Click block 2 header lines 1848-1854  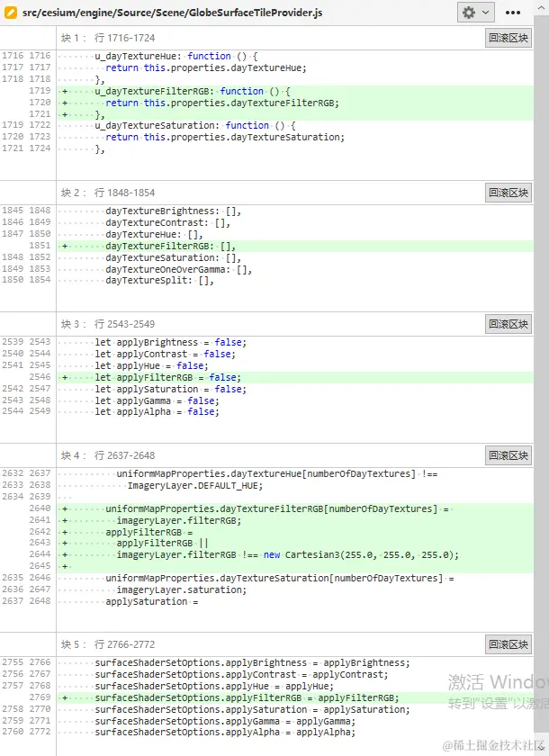[x=108, y=193]
